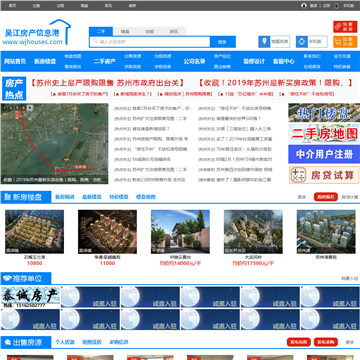Select the third search tab above search box

pos(149,32)
